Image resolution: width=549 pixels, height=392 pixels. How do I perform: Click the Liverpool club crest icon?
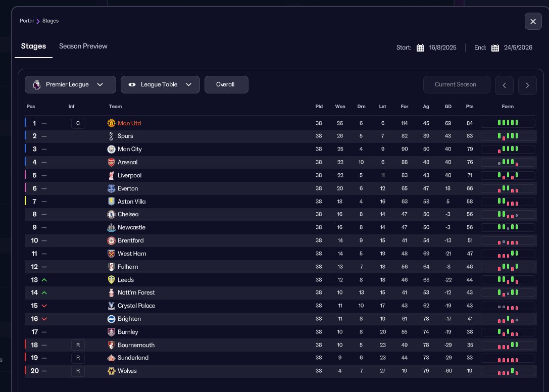[x=112, y=175]
